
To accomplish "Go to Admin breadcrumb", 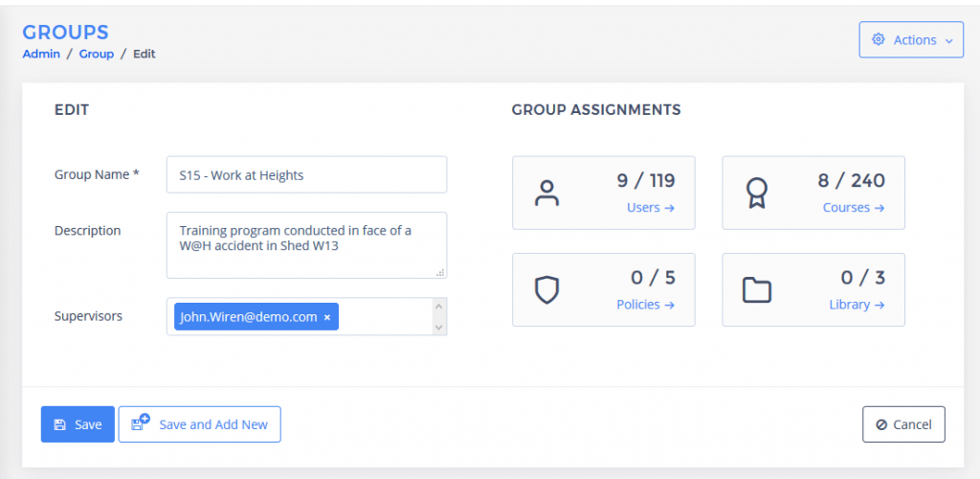I will coord(41,54).
